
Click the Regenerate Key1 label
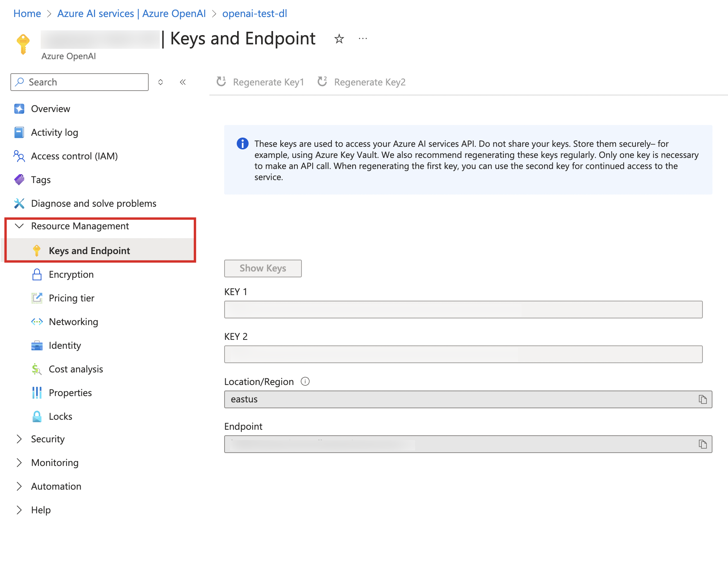(268, 82)
